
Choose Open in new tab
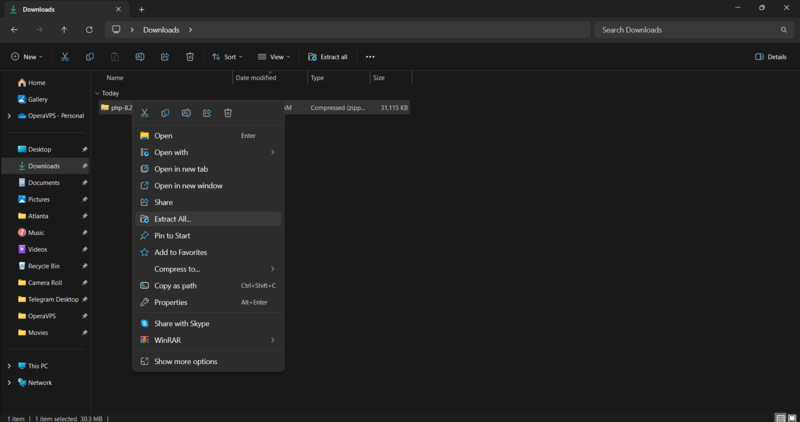(x=208, y=169)
